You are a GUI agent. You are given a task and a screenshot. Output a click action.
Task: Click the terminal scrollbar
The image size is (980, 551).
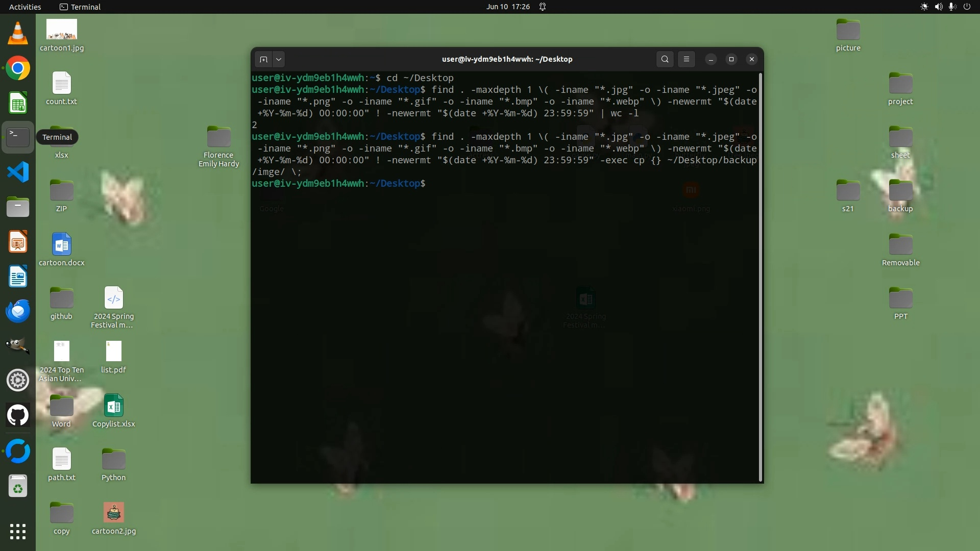tap(761, 277)
